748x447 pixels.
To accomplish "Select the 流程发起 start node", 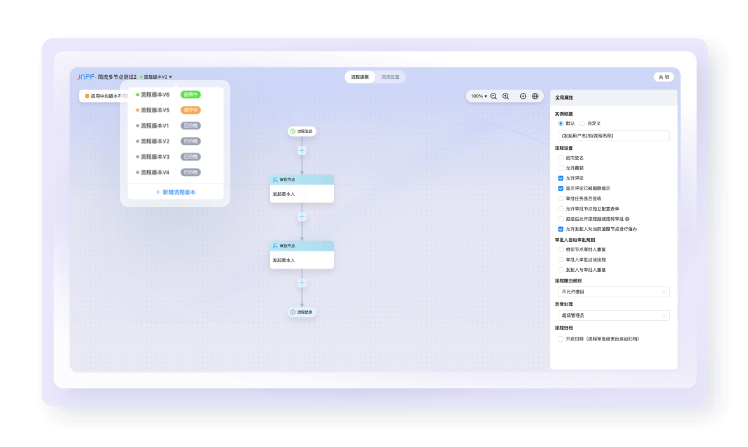I will [302, 131].
